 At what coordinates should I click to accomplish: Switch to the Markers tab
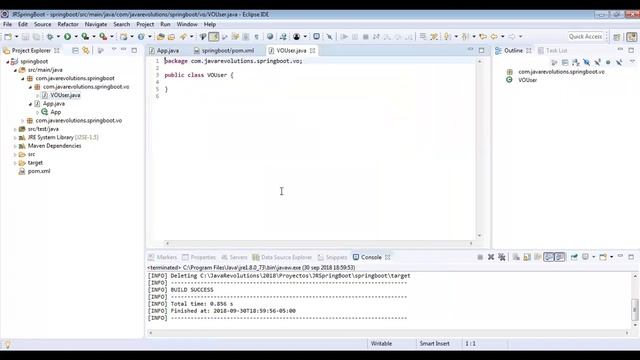click(163, 257)
